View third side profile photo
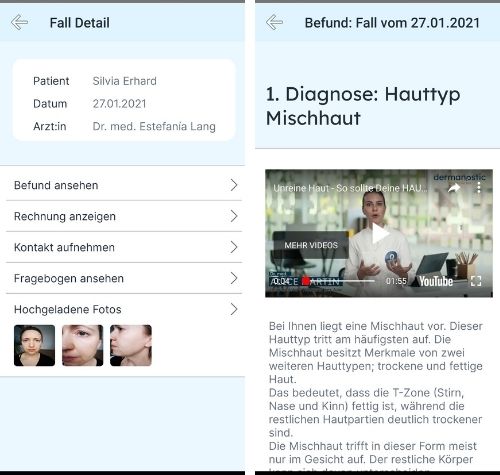 coord(131,345)
